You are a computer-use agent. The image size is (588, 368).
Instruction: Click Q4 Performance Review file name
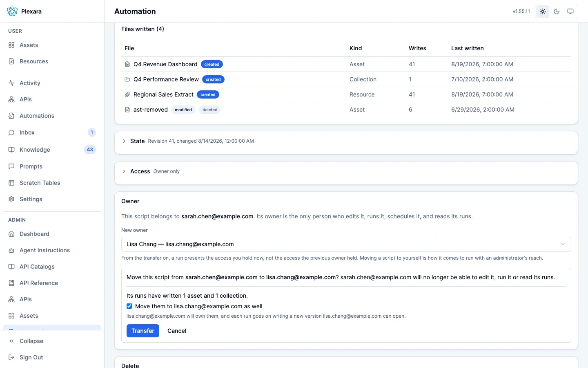pos(166,79)
